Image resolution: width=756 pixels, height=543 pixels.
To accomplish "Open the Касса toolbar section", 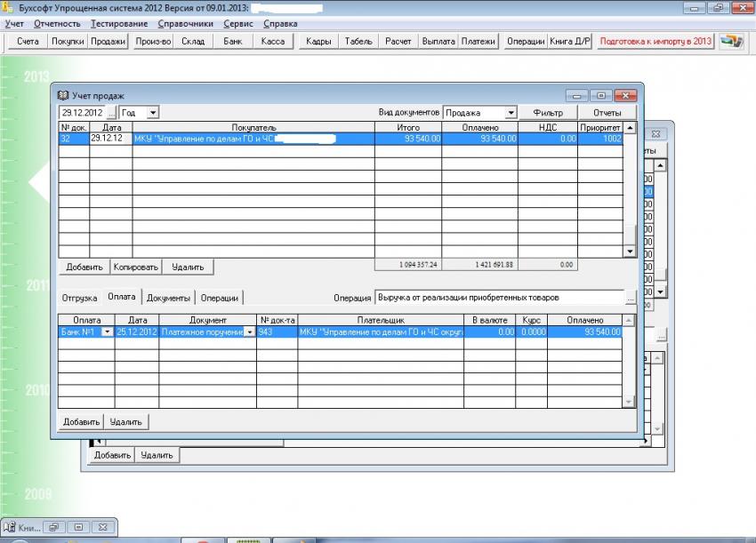I will click(x=273, y=42).
